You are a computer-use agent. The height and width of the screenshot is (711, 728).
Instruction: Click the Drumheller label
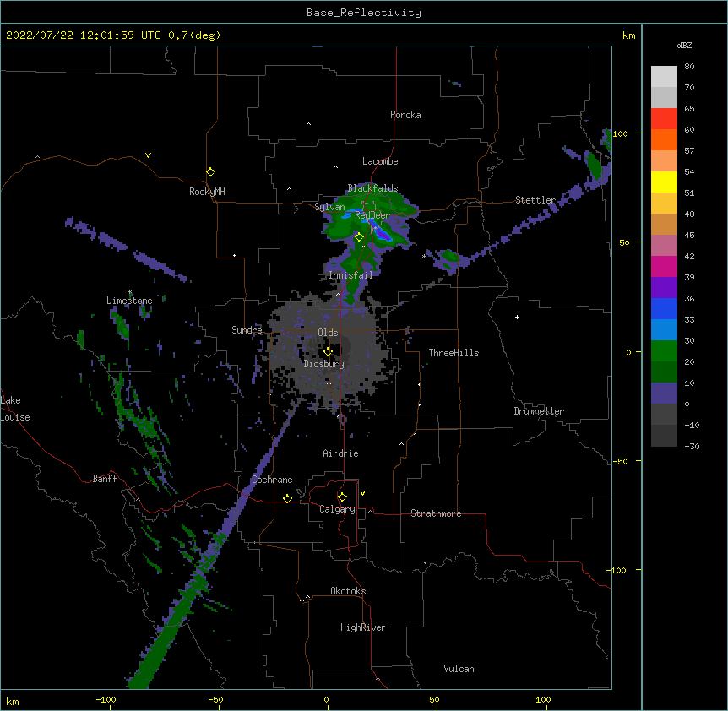[x=539, y=411]
